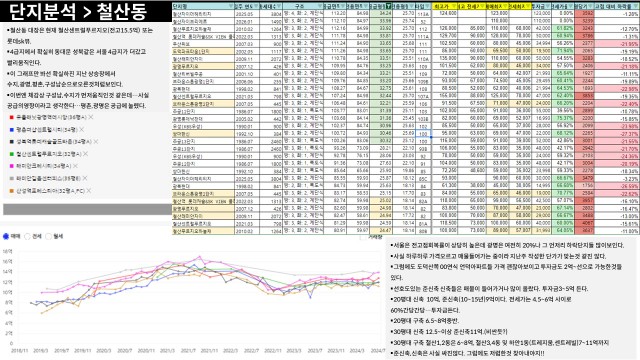Image resolution: width=640 pixels, height=360 pixels.
Task: Remove the blue 평촌더샵센트럴시티(34평) series with X
Action: point(82,129)
